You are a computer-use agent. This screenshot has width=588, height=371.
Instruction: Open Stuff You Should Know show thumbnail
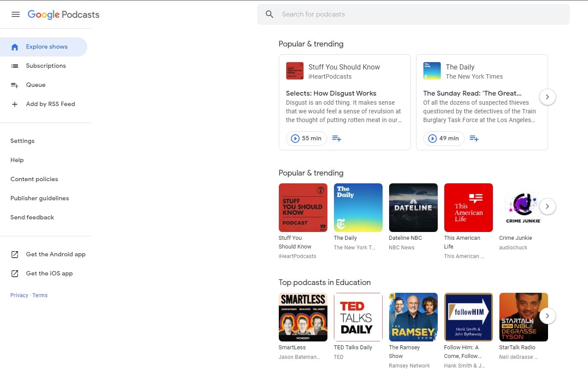tap(303, 208)
